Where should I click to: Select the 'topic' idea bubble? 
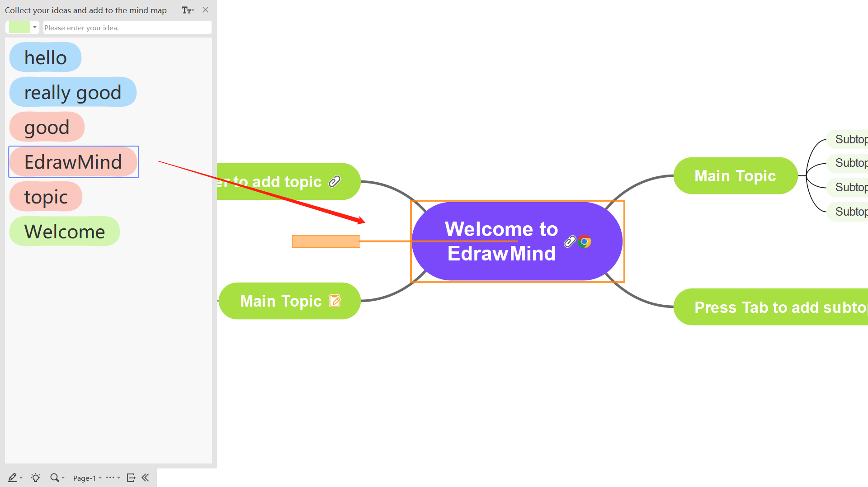point(46,197)
